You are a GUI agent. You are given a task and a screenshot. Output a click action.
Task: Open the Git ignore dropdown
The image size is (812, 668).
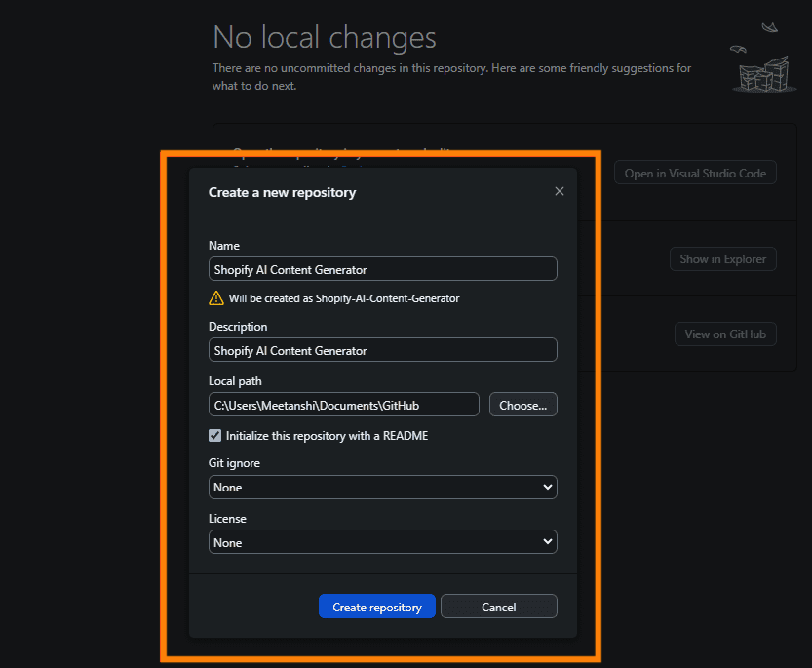point(383,488)
